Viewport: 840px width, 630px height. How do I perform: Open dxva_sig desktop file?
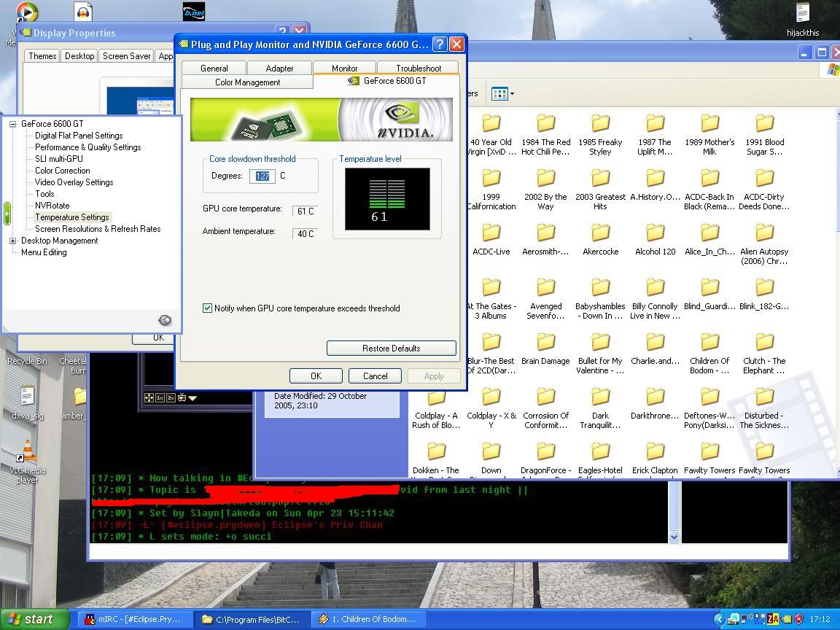click(27, 402)
